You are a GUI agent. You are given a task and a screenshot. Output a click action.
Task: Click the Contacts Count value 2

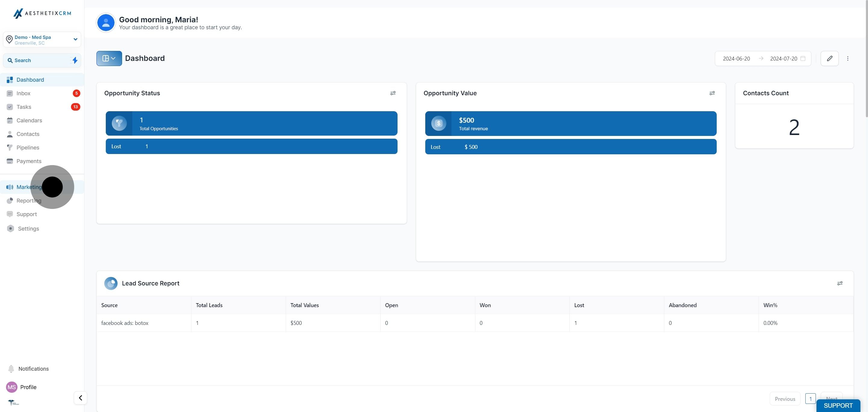[x=794, y=127]
